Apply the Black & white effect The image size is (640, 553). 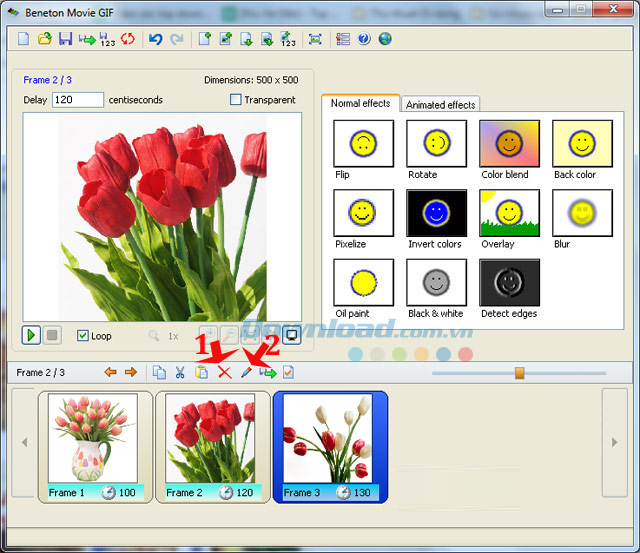436,283
